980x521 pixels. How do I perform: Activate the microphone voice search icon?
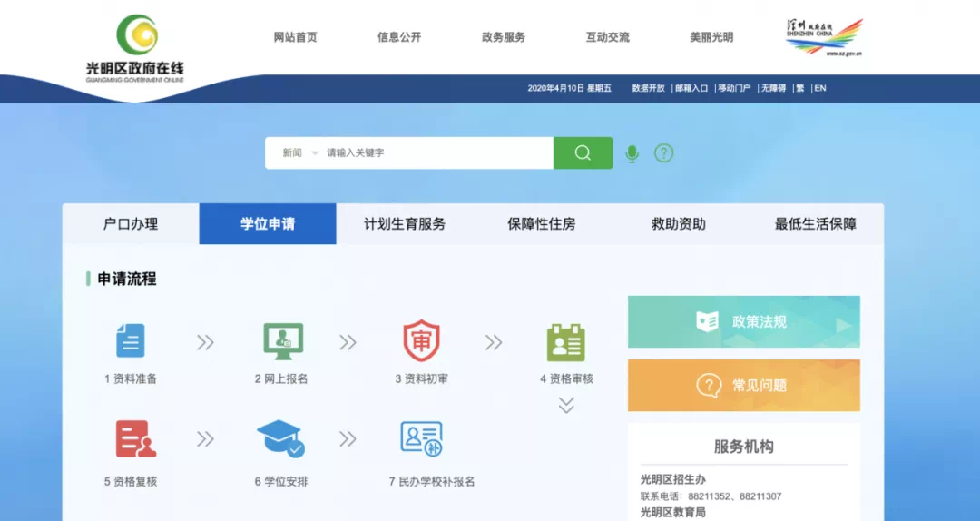point(632,153)
